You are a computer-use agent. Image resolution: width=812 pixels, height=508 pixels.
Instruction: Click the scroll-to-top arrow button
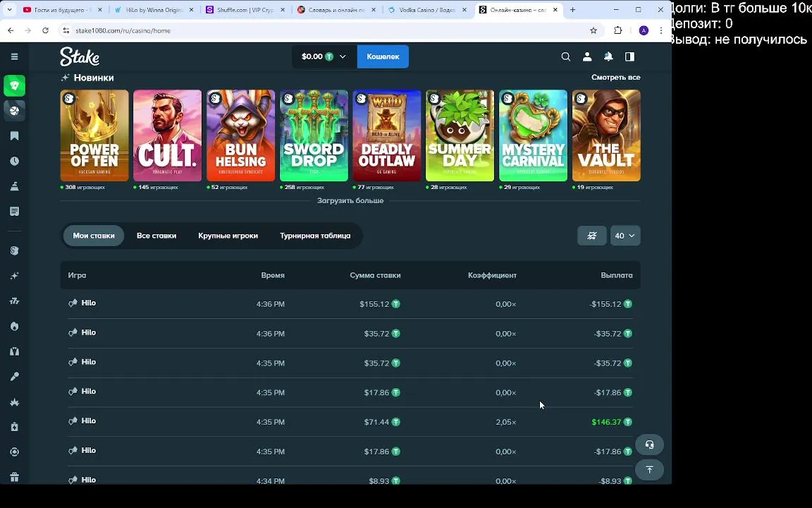click(x=649, y=470)
